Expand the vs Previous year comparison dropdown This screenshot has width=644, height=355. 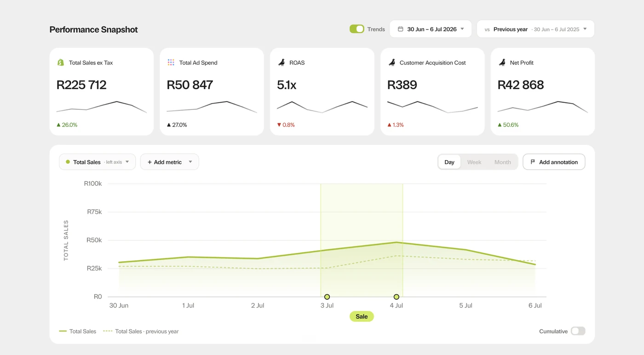pyautogui.click(x=535, y=29)
